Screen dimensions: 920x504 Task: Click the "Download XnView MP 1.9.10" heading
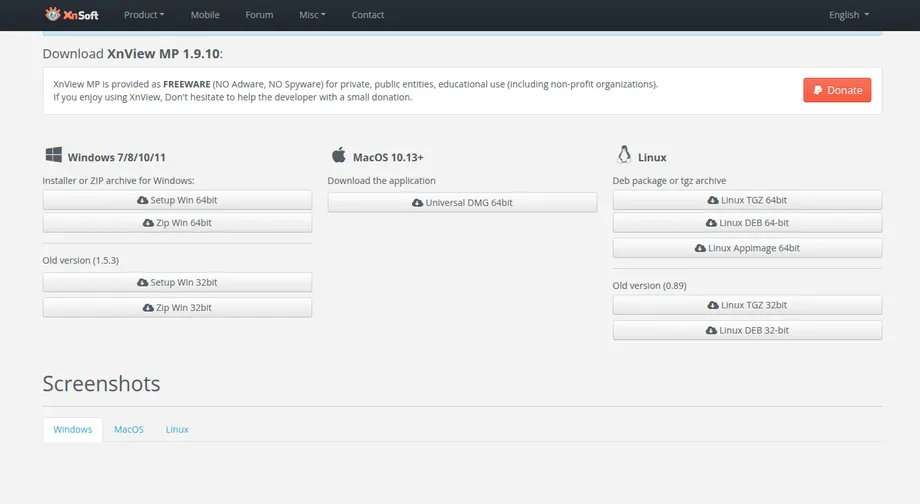point(133,53)
